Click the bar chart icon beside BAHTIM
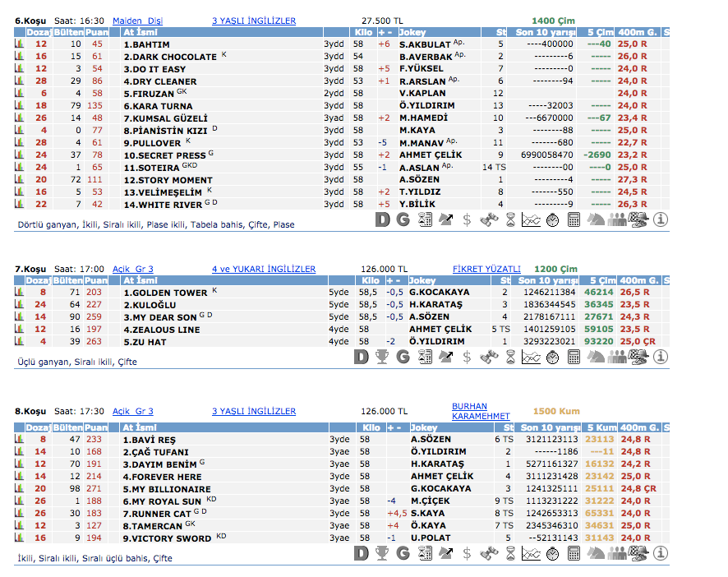Viewport: 728px width, 577px height. coord(19,44)
